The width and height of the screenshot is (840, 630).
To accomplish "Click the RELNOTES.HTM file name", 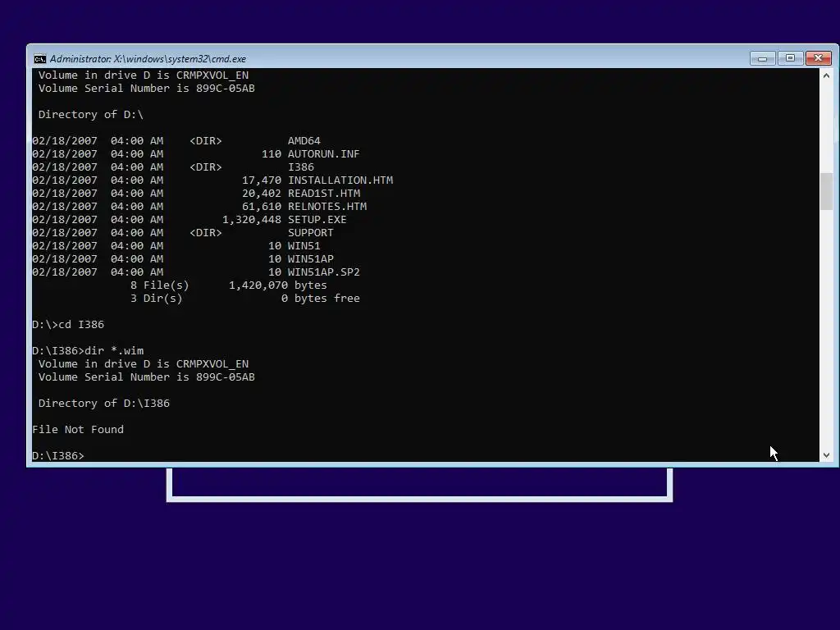I will coord(327,207).
